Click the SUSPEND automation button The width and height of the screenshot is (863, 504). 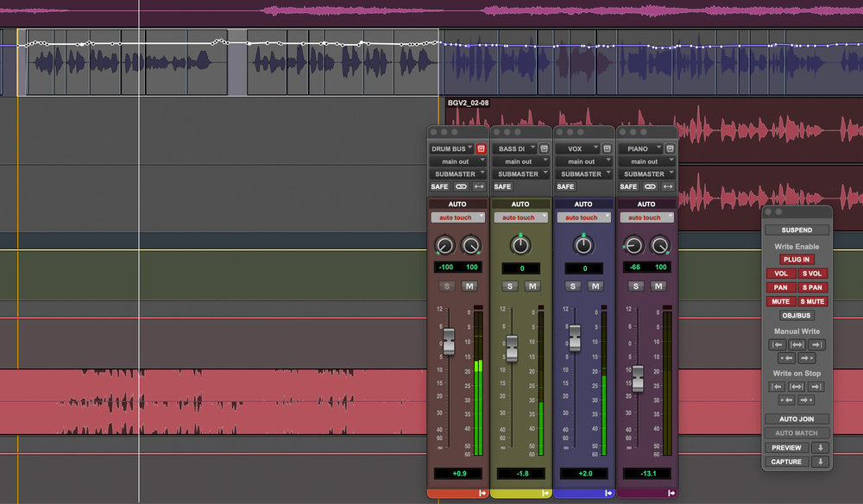click(x=797, y=230)
